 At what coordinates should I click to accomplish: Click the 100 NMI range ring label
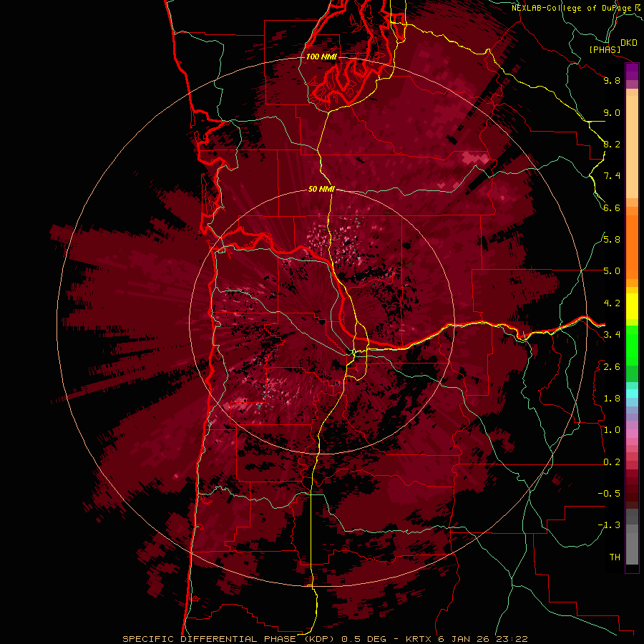coord(321,57)
